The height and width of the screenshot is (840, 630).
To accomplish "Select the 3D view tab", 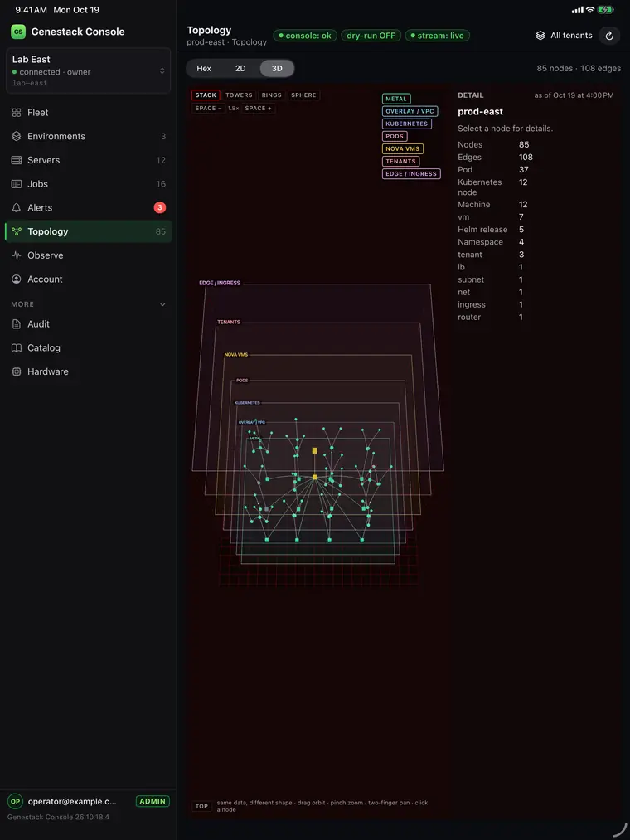I will pos(277,69).
